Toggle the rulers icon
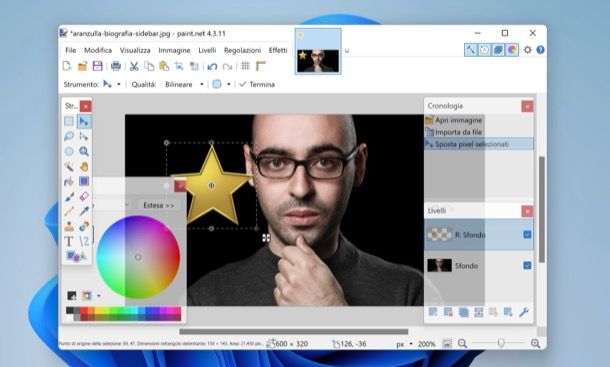 tap(260, 66)
